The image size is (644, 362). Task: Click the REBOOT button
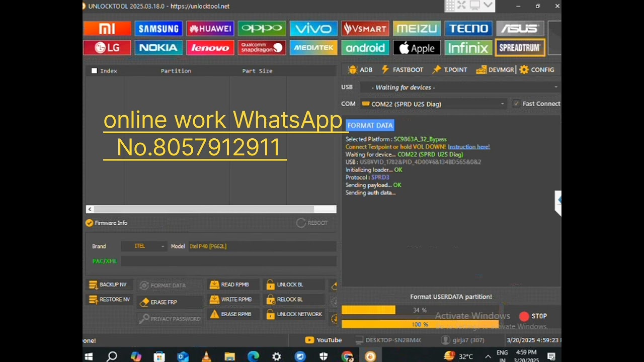[312, 223]
